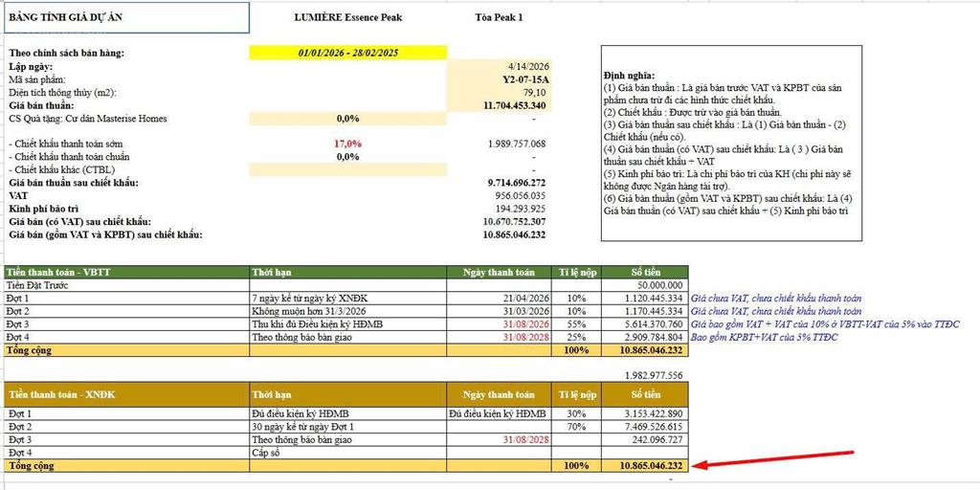980x490 pixels.
Task: Select the VAT amount 956.056.035
Action: [x=522, y=195]
